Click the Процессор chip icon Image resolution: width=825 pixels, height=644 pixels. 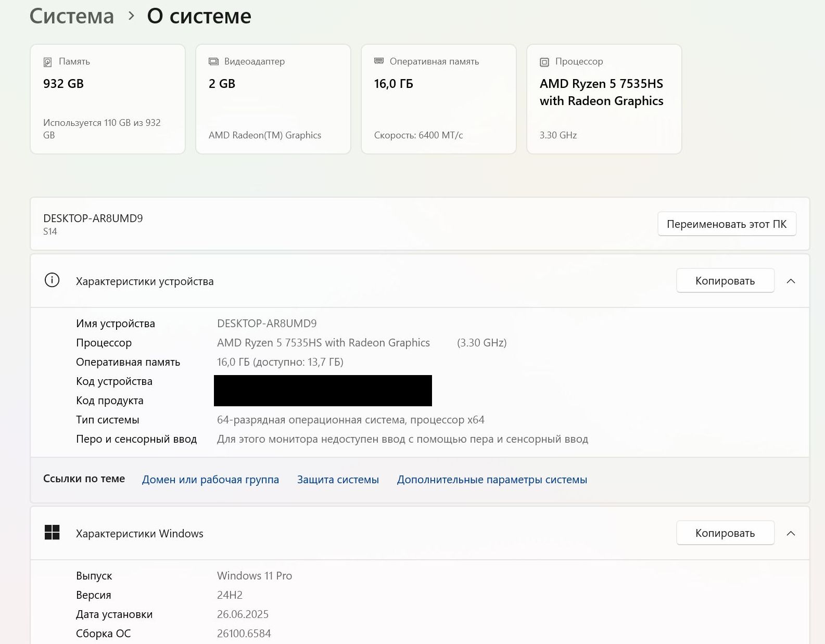(544, 62)
